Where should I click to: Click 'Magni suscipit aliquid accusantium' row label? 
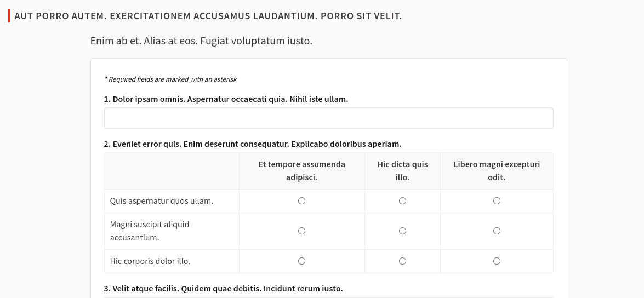tap(149, 231)
